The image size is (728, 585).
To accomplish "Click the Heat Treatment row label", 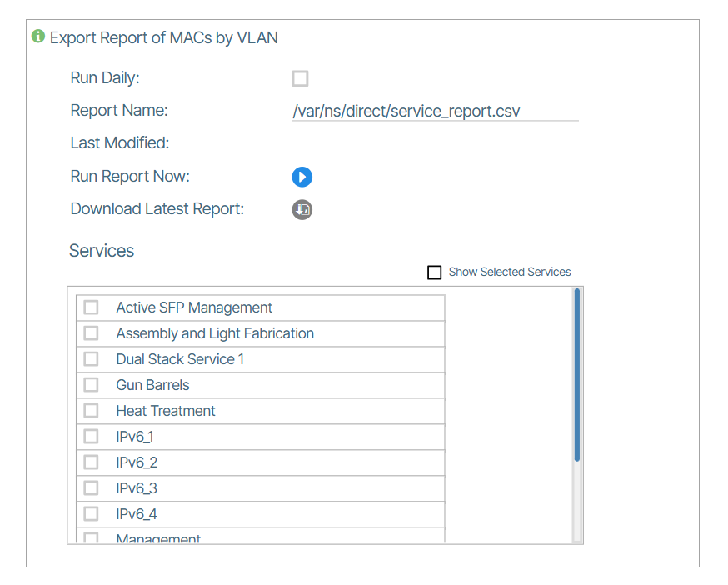I will coord(165,411).
